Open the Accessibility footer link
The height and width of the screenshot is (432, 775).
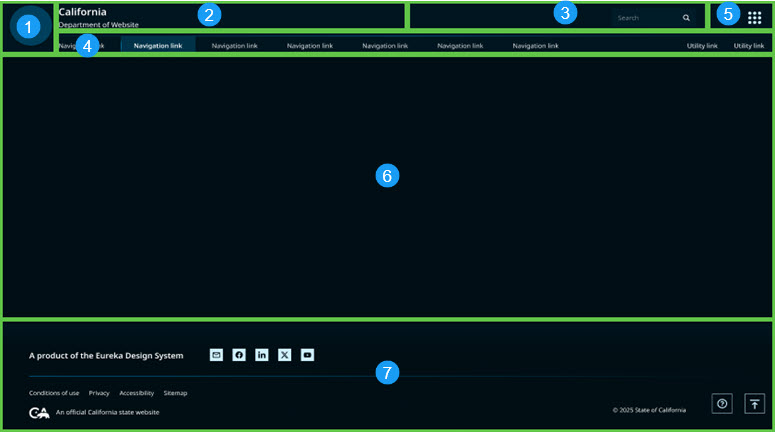coord(136,393)
